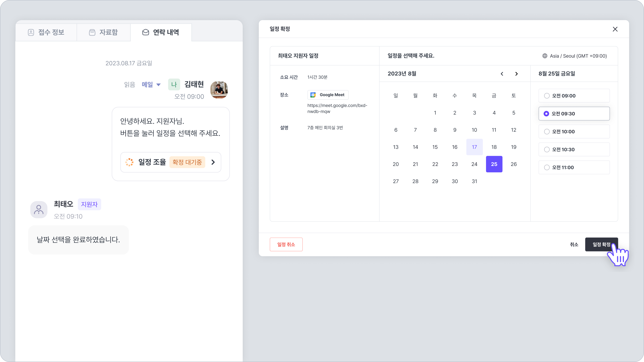Click 최태오's applicant avatar icon
The height and width of the screenshot is (362, 644).
[x=39, y=210]
